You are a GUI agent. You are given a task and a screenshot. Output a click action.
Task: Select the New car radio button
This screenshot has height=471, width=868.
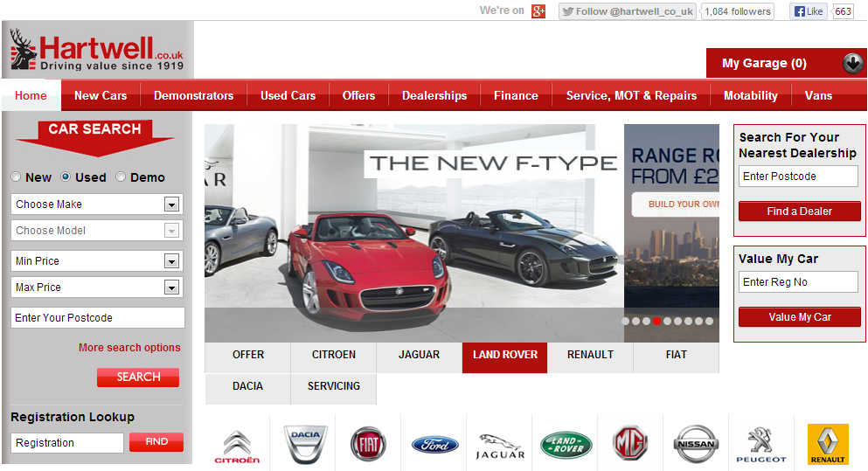(x=16, y=177)
